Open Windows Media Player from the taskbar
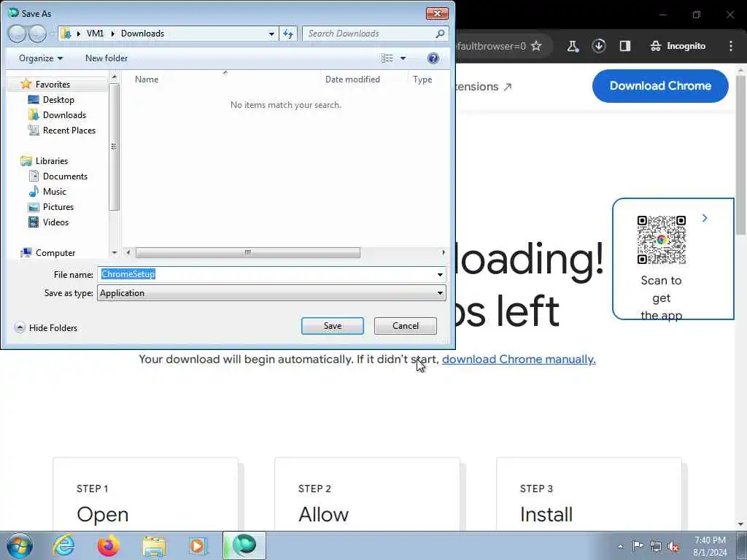Image resolution: width=747 pixels, height=560 pixels. [x=197, y=545]
